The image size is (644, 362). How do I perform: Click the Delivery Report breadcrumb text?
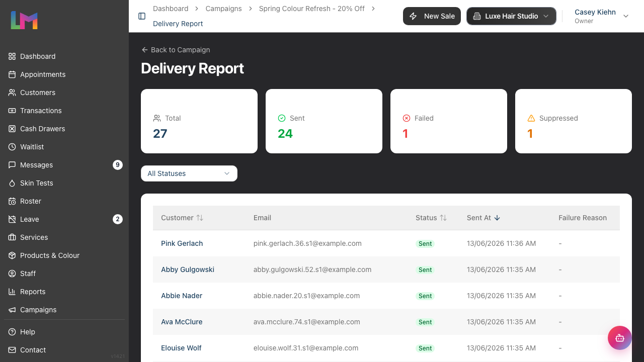[x=178, y=24]
